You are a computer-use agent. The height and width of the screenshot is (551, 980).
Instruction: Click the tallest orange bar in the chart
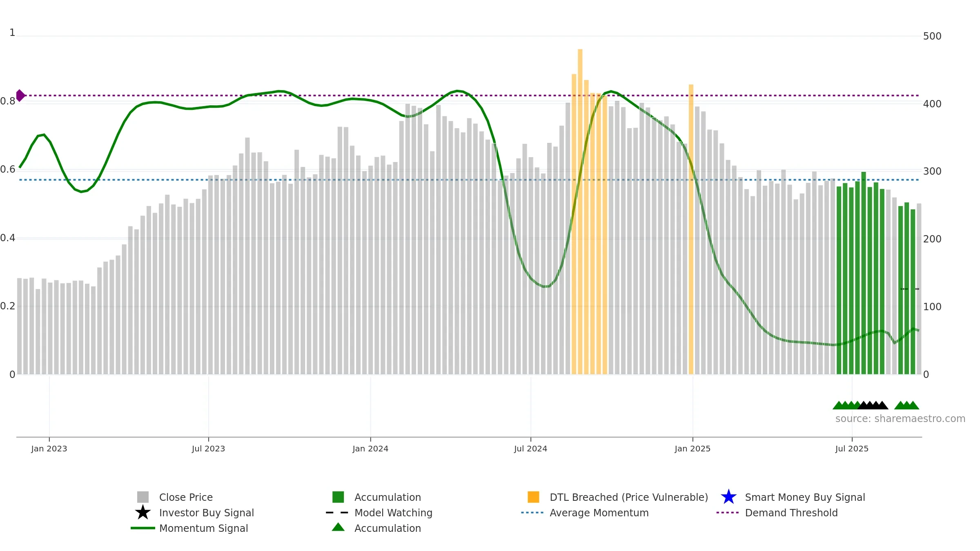[580, 211]
